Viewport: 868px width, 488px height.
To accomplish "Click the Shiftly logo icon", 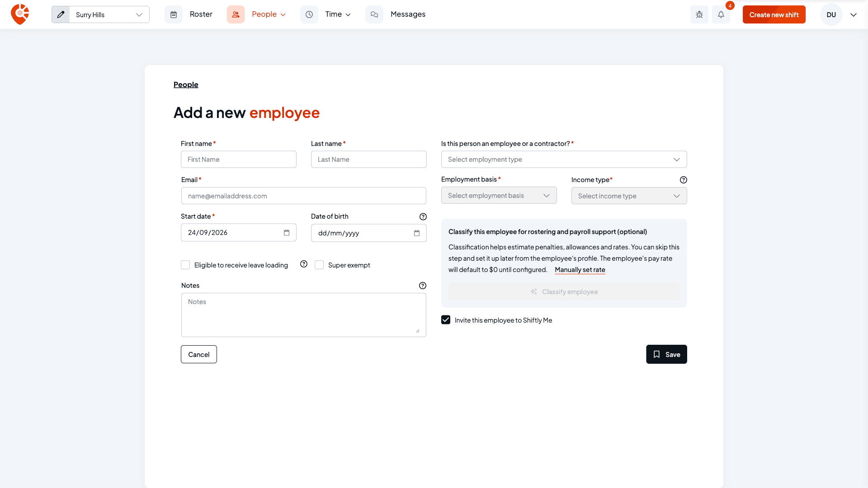I will point(20,14).
